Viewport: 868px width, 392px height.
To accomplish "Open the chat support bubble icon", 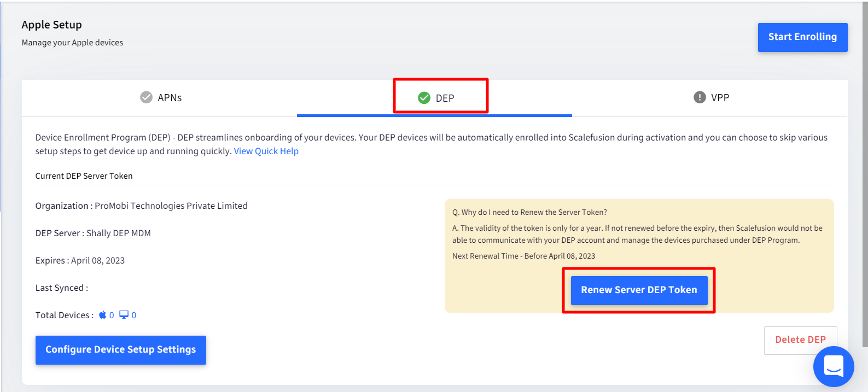I will click(834, 366).
